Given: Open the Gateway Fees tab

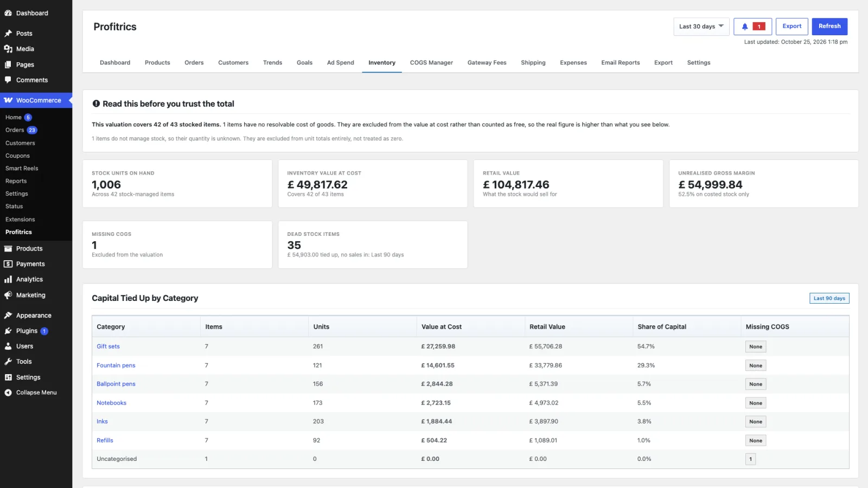Looking at the screenshot, I should tap(487, 63).
